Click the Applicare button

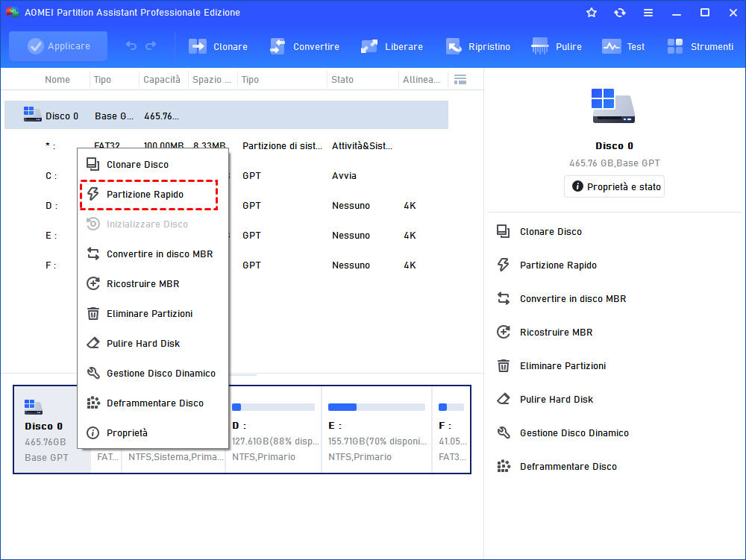tap(58, 46)
